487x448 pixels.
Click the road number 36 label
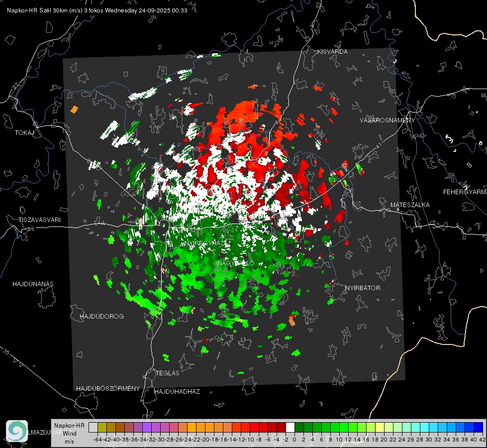31,229
